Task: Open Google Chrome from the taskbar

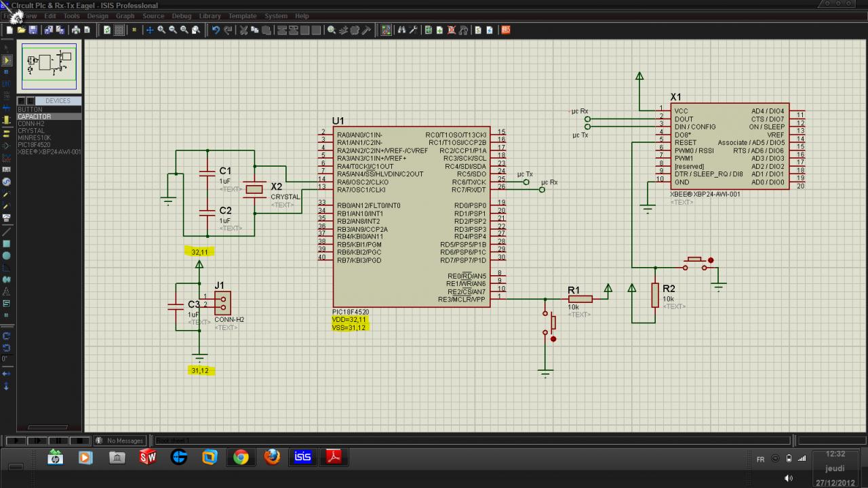Action: [x=241, y=457]
